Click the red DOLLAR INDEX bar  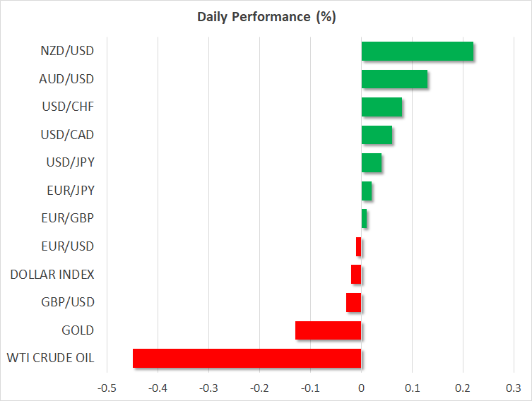(x=356, y=275)
